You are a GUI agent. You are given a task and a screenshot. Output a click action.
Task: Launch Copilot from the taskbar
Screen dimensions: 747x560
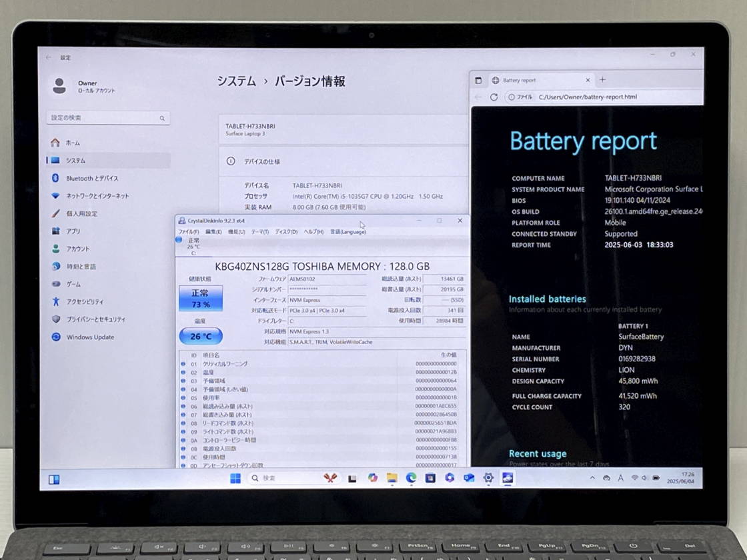click(x=373, y=478)
